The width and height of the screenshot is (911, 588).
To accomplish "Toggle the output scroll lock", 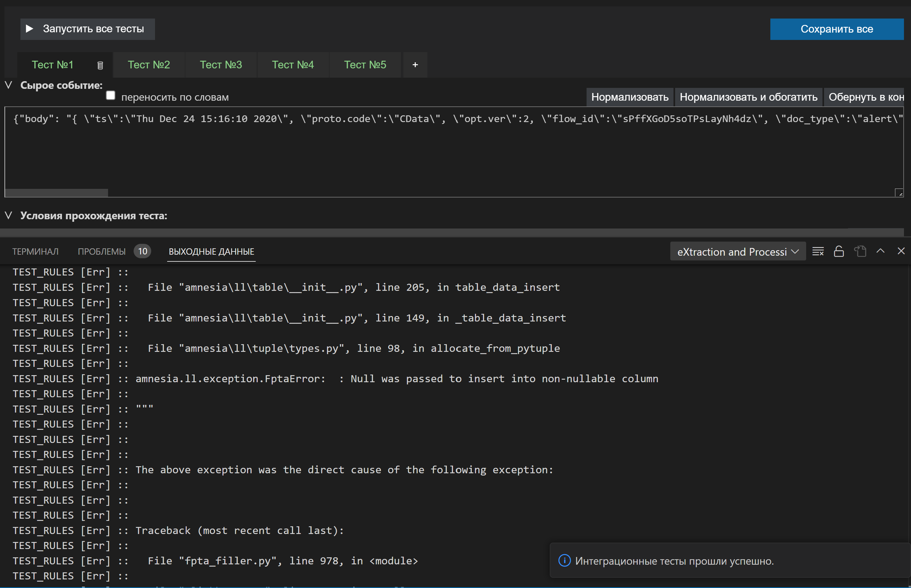I will click(x=838, y=251).
